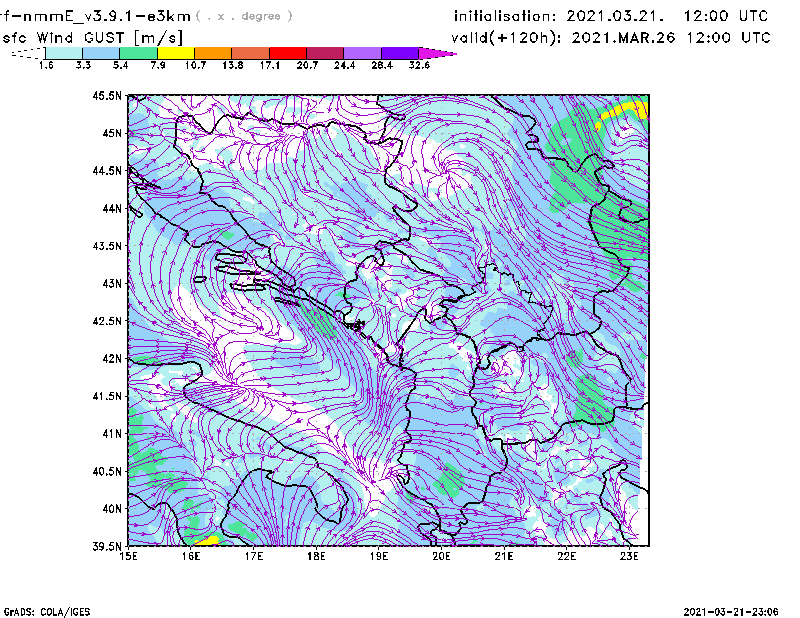Click the yellow gust patch near 16E bottom edge
This screenshot has width=800, height=618.
click(x=207, y=541)
